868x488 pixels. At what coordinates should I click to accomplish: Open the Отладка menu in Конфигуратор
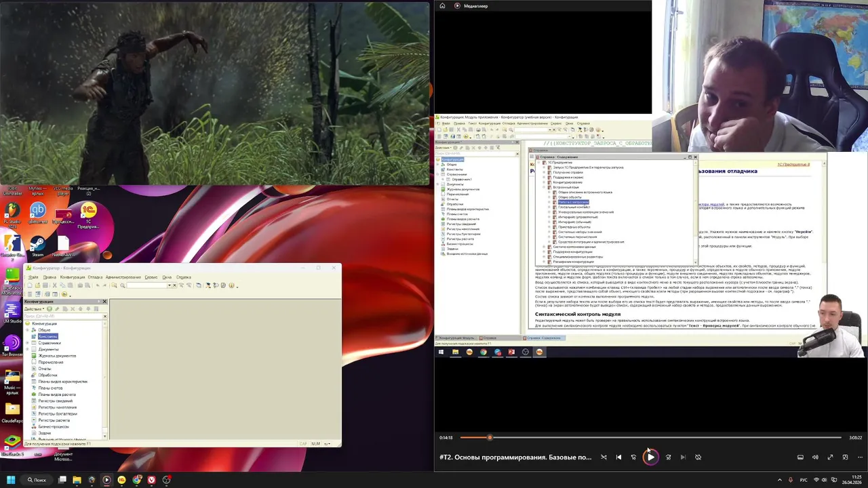pos(95,277)
